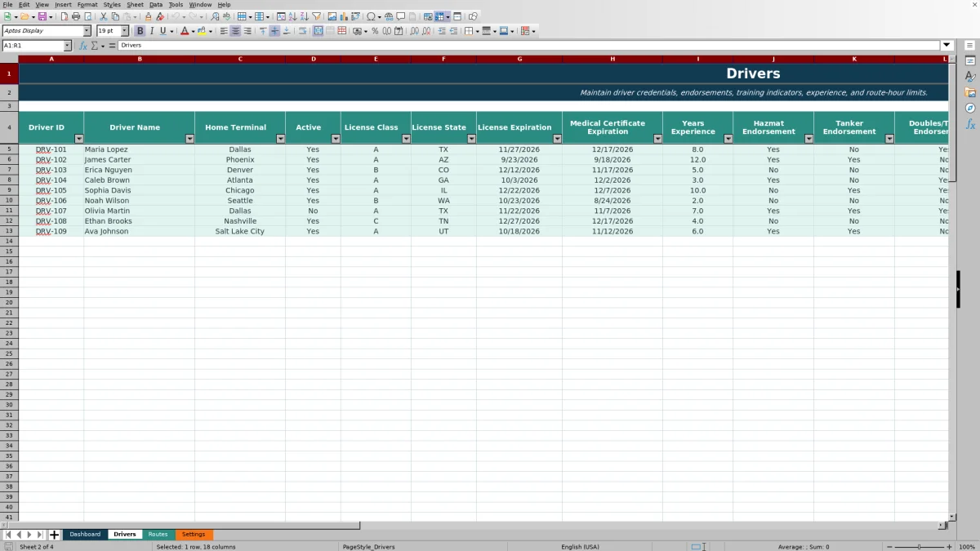Image resolution: width=980 pixels, height=551 pixels.
Task: Open the Sidebar Gallery icon
Action: click(970, 92)
